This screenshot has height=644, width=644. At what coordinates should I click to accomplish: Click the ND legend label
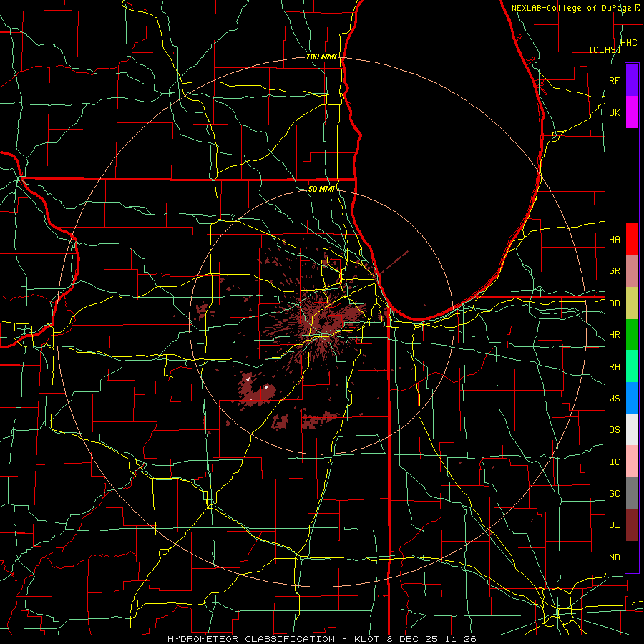coord(614,557)
